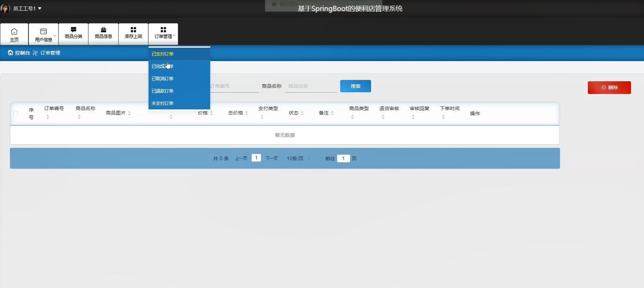Click the 序号 column header

tap(31, 114)
